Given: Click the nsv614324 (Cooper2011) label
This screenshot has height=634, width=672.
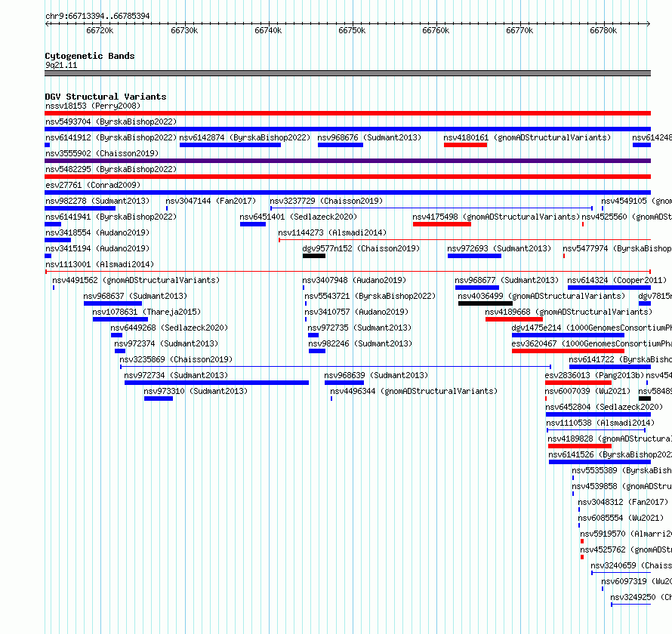Looking at the screenshot, I should click(x=617, y=280).
